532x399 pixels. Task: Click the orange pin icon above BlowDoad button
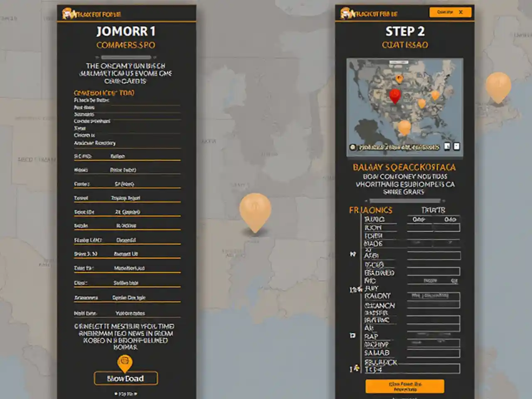125,363
